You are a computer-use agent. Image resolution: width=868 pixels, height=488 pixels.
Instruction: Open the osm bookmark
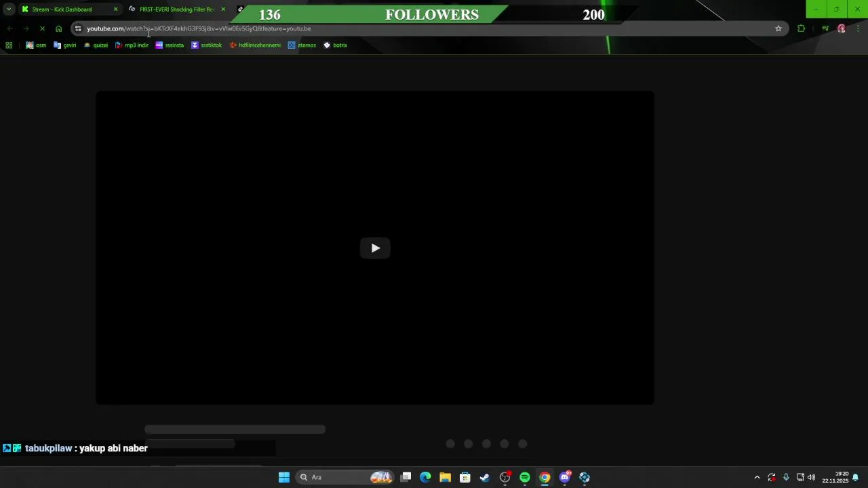click(x=36, y=45)
